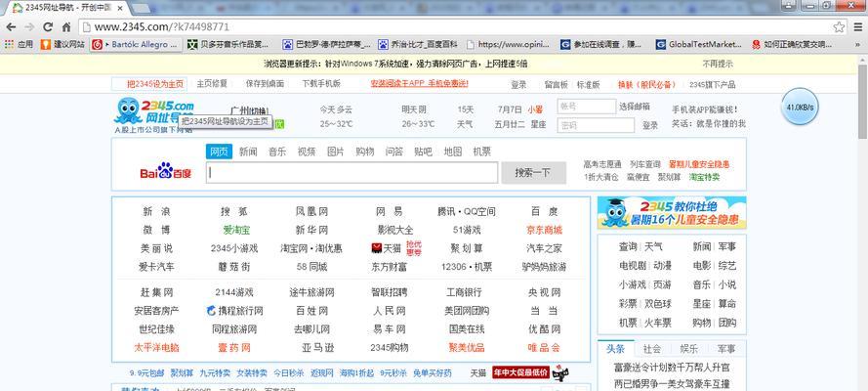Select the 视频 search tab
Image resolution: width=868 pixels, height=391 pixels.
307,152
